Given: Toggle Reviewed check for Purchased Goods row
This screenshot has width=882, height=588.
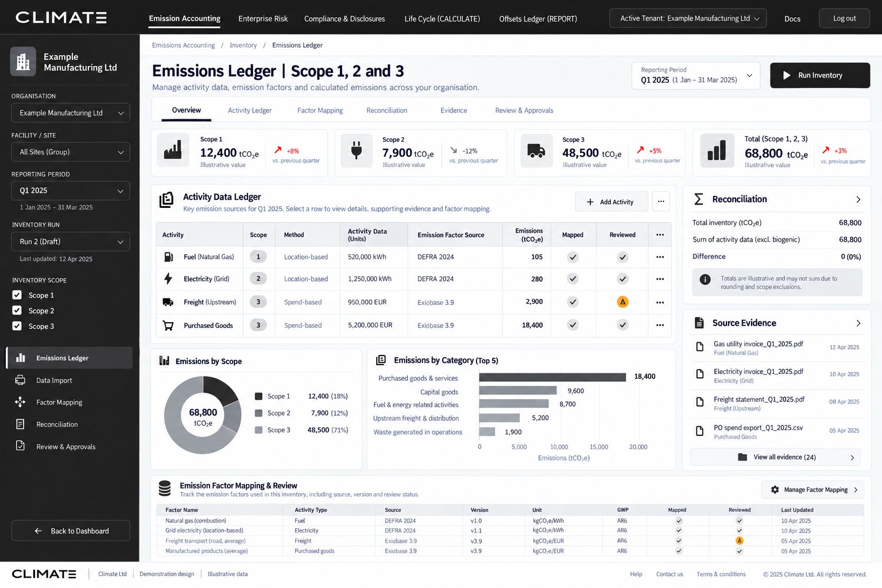Looking at the screenshot, I should pyautogui.click(x=622, y=325).
